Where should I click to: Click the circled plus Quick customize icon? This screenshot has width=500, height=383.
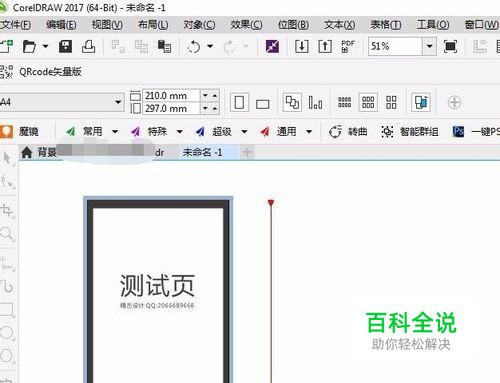[x=454, y=102]
